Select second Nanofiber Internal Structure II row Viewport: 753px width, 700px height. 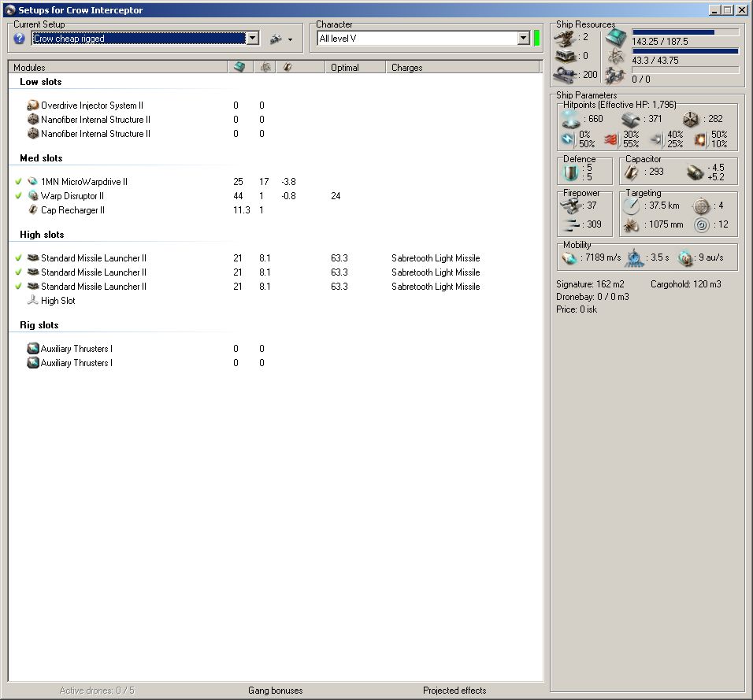[95, 134]
